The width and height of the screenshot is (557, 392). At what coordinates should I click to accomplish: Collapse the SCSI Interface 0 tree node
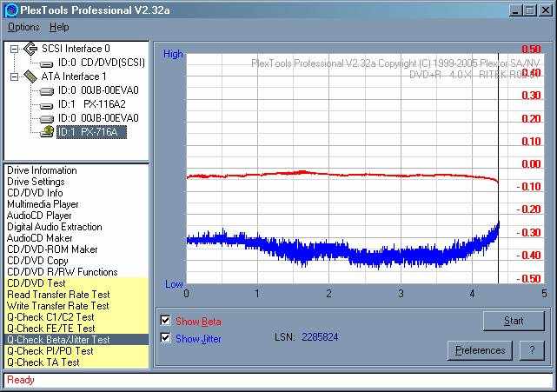(x=14, y=49)
